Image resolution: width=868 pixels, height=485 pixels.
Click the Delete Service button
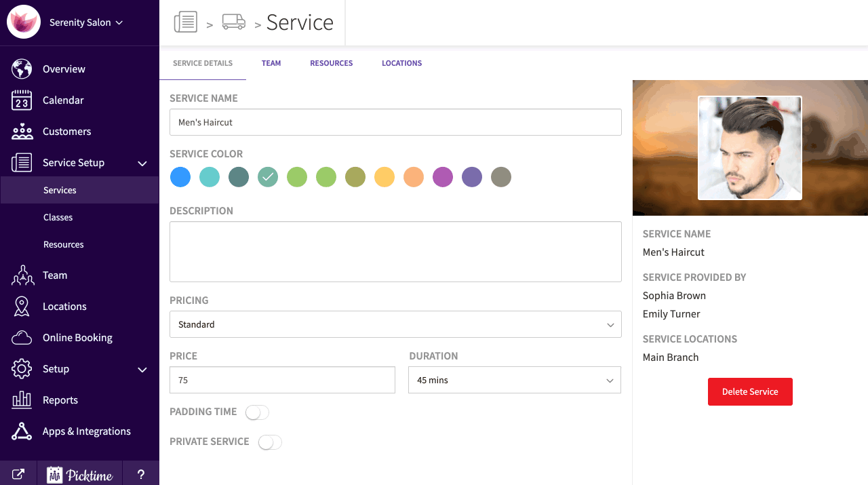pyautogui.click(x=750, y=392)
